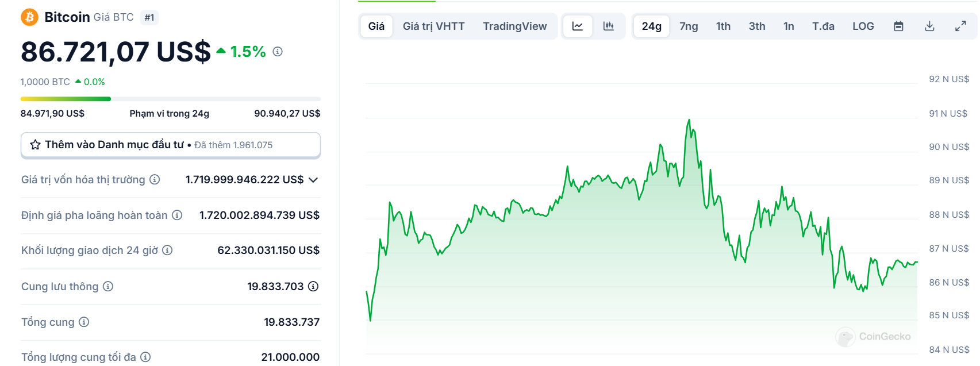
Task: Click the 84 N US$ axis label
Action: coord(949,349)
